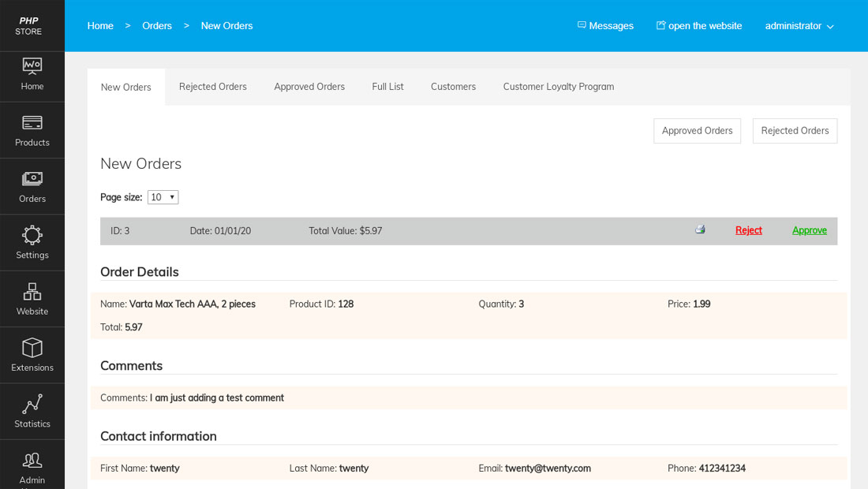Click the Rejected Orders button
Image resolution: width=868 pixels, height=489 pixels.
pos(795,131)
